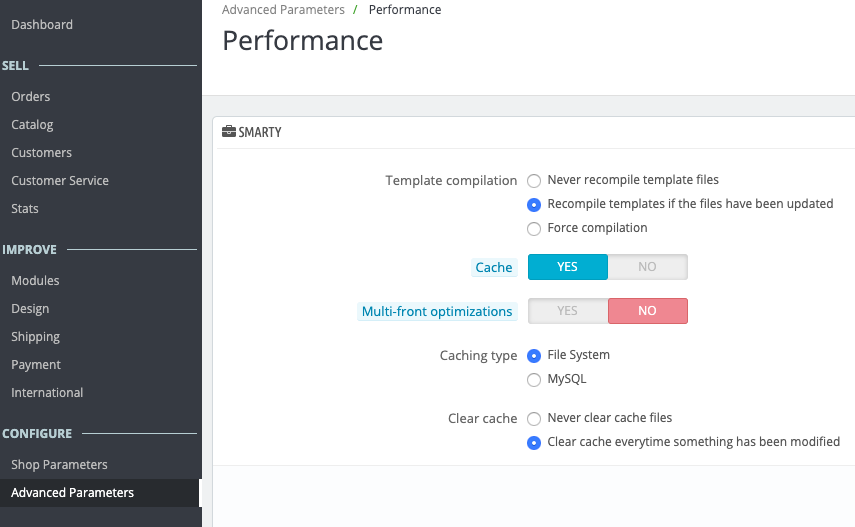The width and height of the screenshot is (855, 527).
Task: Open Customer Service in sidebar
Action: click(x=60, y=181)
